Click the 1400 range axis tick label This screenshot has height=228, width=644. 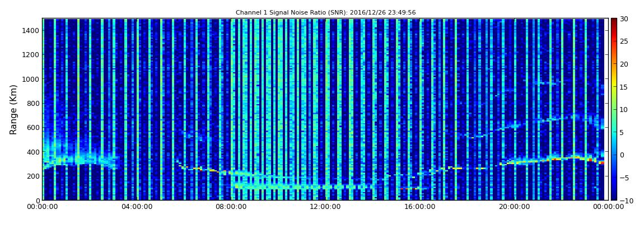coord(31,30)
